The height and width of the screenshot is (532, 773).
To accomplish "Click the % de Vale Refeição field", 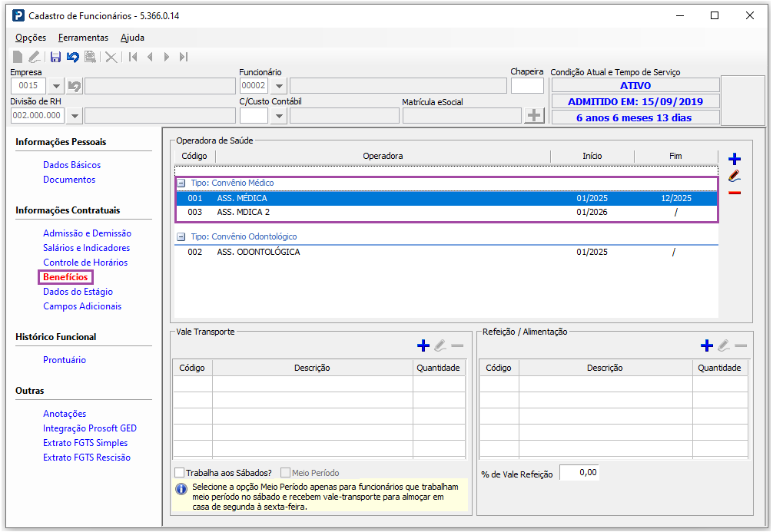I will point(579,472).
